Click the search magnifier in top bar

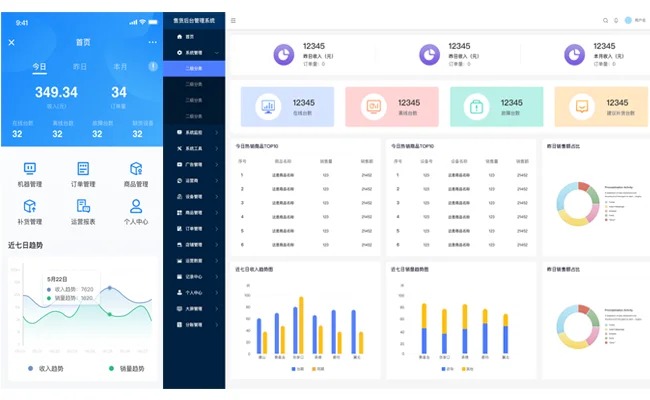coord(605,20)
